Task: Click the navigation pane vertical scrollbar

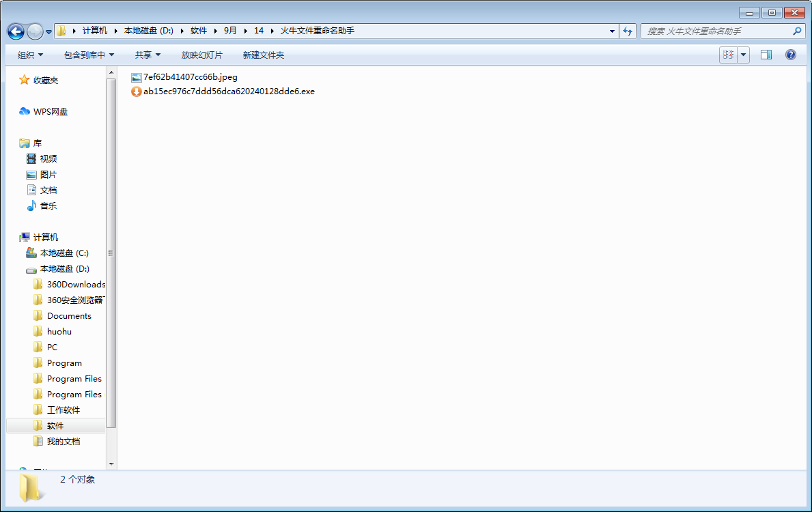Action: coord(111,253)
